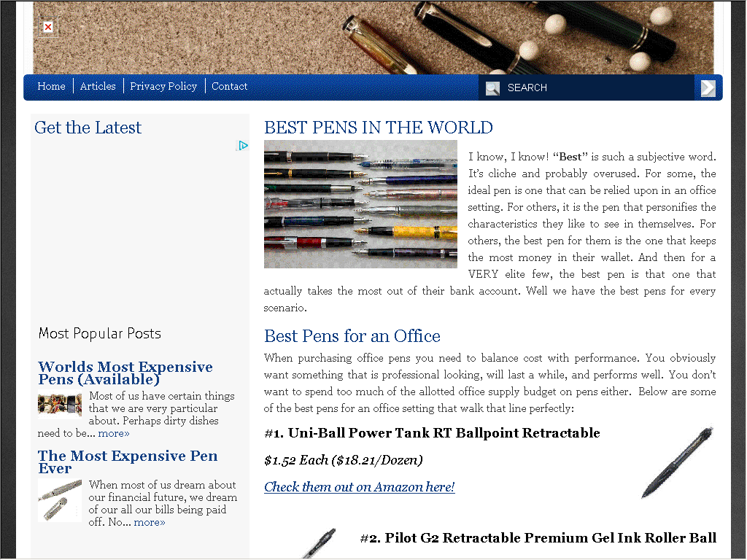This screenshot has width=747, height=560.
Task: Open The Most Expensive Pen Ever post
Action: click(128, 462)
